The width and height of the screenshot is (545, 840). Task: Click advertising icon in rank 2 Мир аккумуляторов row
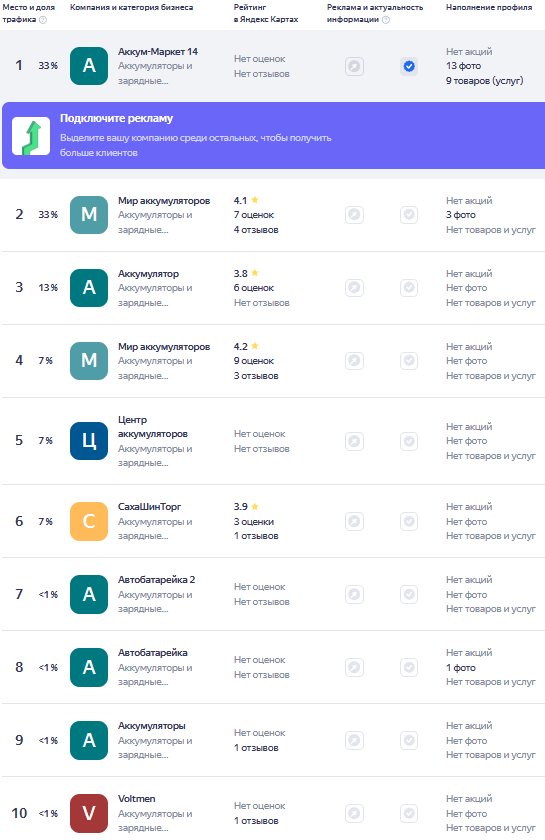click(x=354, y=215)
